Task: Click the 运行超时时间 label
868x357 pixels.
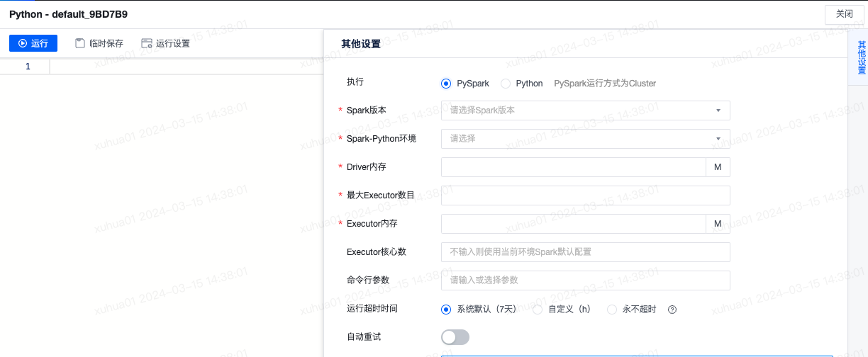Action: pos(372,309)
